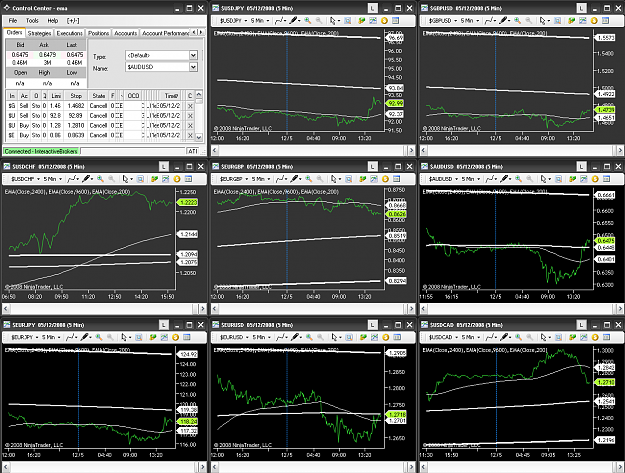Toggle the L link button on $USDCAD window

(582, 325)
